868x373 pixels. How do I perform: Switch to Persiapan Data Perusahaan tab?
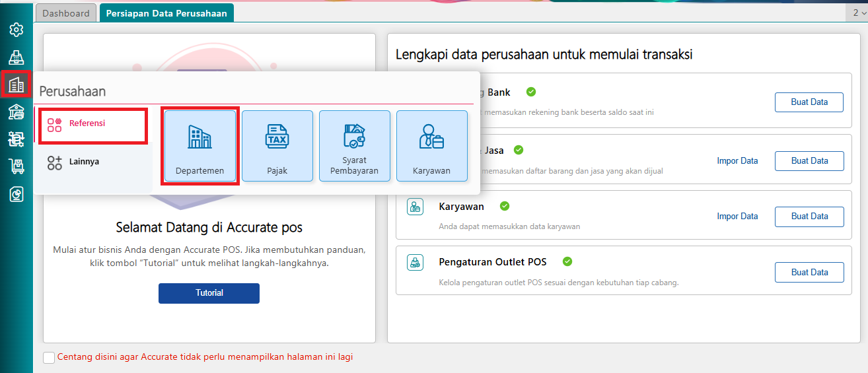[x=166, y=13]
